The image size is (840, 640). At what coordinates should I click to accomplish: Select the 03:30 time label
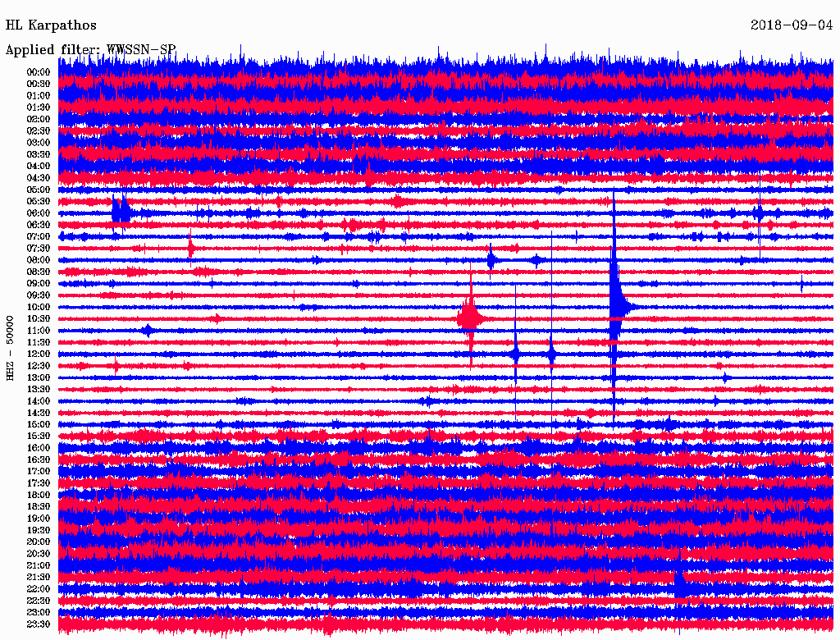tap(39, 154)
